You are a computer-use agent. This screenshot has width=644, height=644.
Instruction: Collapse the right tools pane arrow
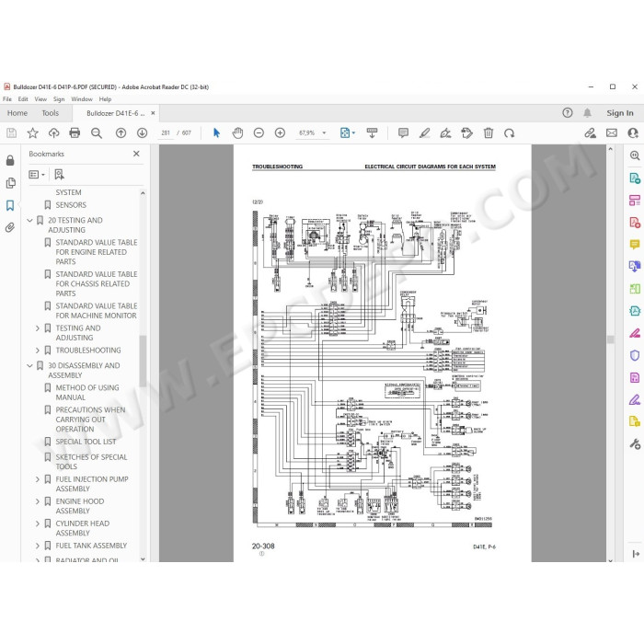(x=636, y=554)
